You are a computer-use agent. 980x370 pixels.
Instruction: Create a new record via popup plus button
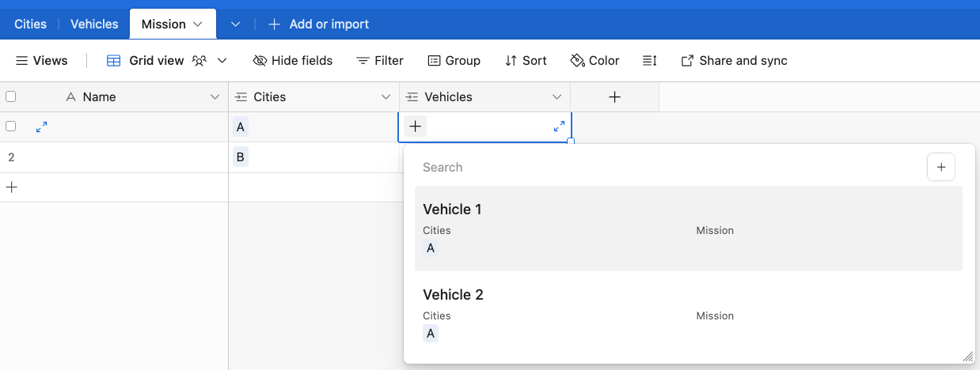941,167
